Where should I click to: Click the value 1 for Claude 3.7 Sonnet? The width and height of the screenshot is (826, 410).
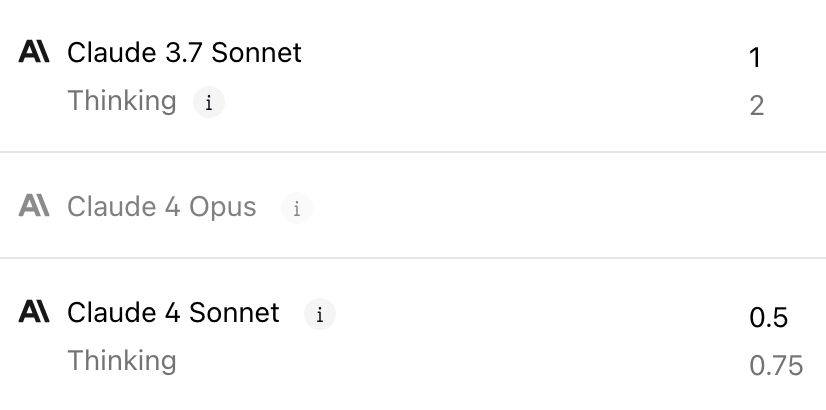pos(756,58)
